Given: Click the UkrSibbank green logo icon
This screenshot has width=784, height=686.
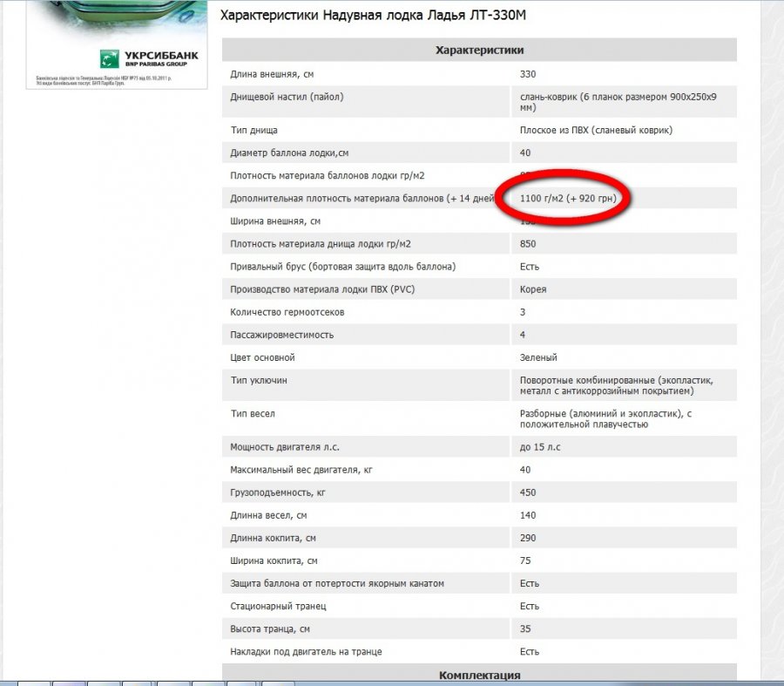Looking at the screenshot, I should 109,59.
